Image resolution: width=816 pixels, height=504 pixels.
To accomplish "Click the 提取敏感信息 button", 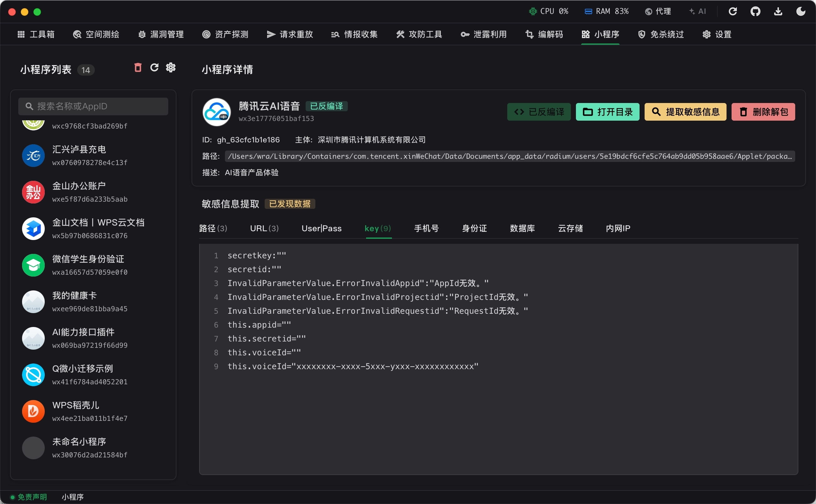I will tap(685, 112).
